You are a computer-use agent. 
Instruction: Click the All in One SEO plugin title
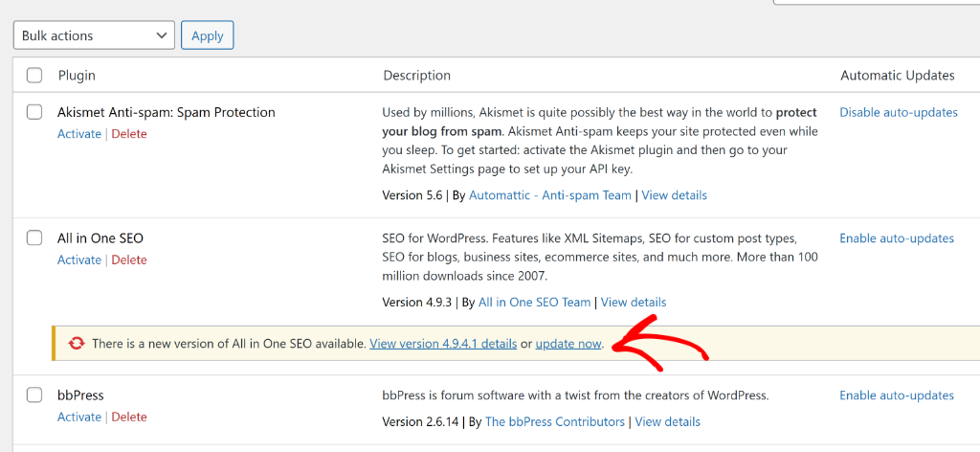[x=100, y=238]
